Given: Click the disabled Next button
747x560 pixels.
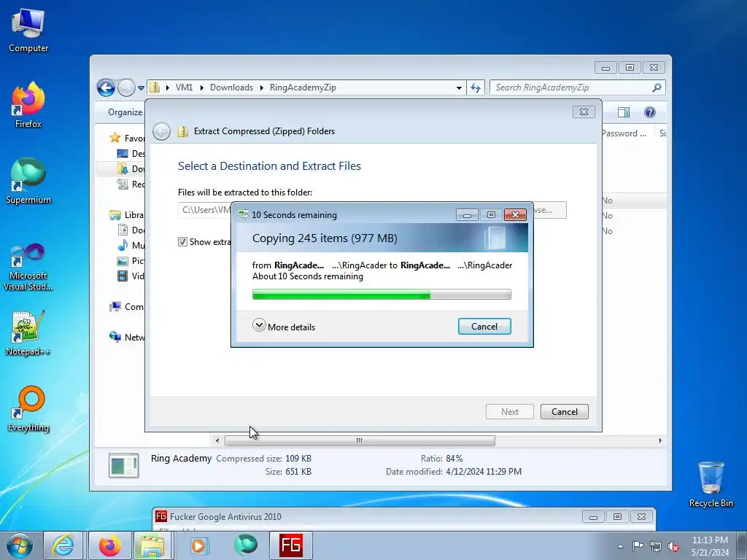Looking at the screenshot, I should pos(510,412).
